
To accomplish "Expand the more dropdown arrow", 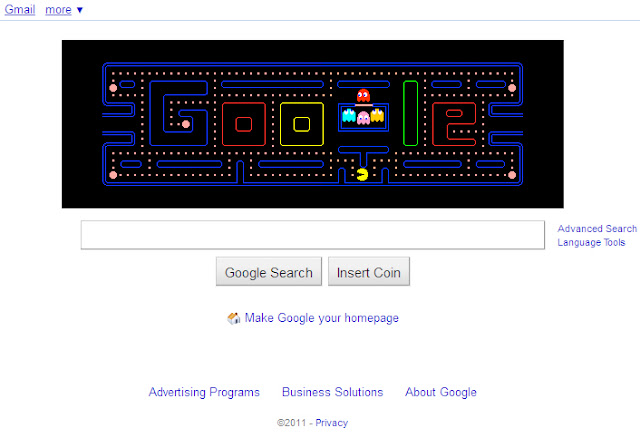I will pos(80,10).
